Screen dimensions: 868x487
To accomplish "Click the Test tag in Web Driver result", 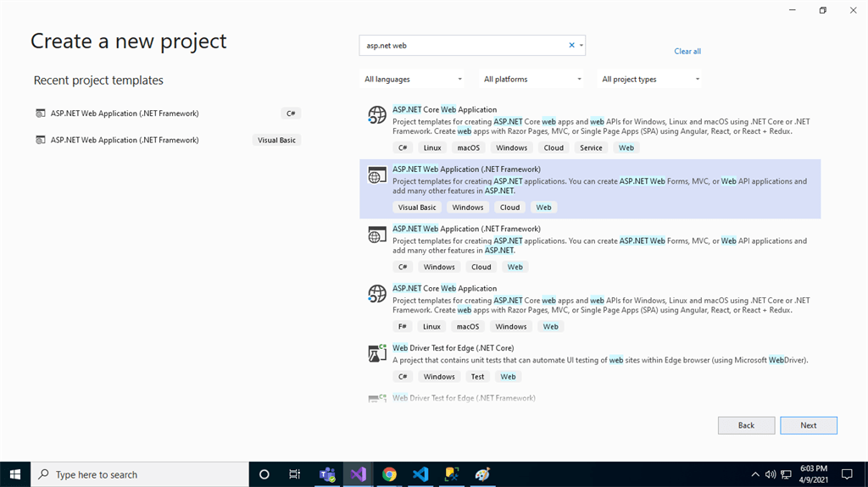I will pyautogui.click(x=477, y=377).
